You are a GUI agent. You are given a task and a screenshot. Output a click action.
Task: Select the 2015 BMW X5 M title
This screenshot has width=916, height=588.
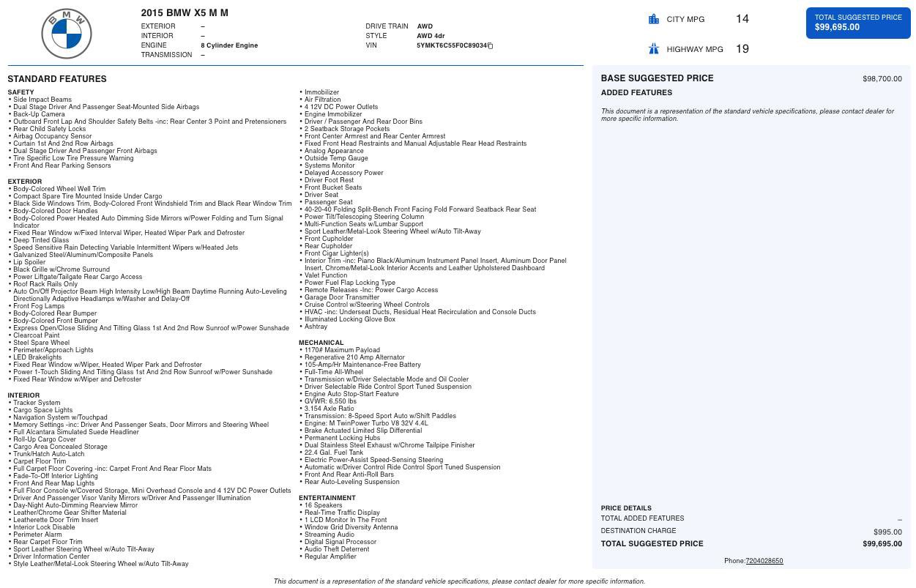point(185,12)
